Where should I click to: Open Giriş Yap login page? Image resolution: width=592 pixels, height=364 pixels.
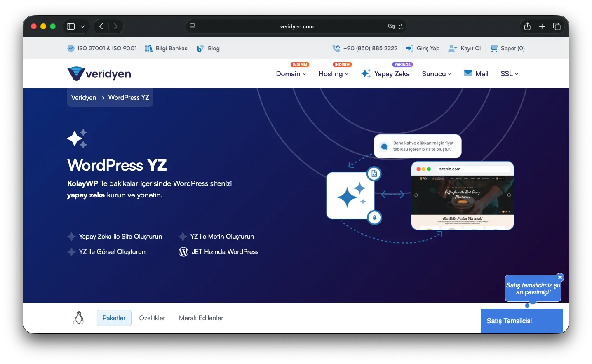click(x=428, y=48)
